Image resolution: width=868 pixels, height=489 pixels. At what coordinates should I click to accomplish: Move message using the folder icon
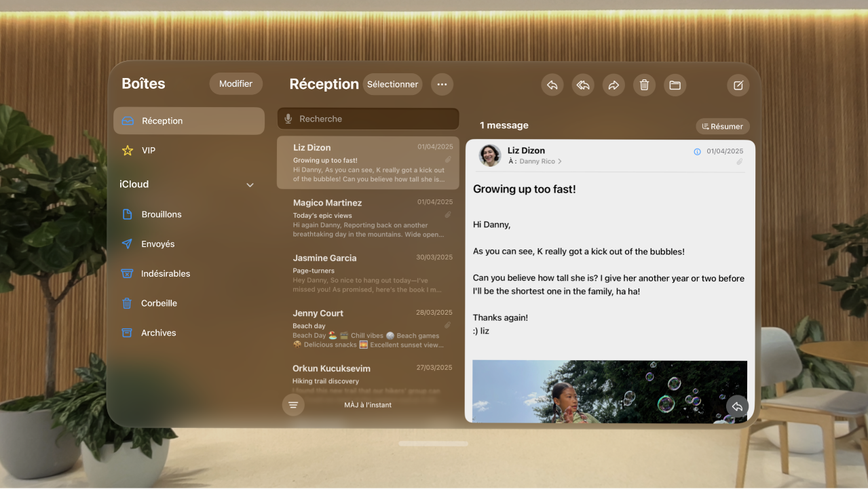pyautogui.click(x=675, y=85)
